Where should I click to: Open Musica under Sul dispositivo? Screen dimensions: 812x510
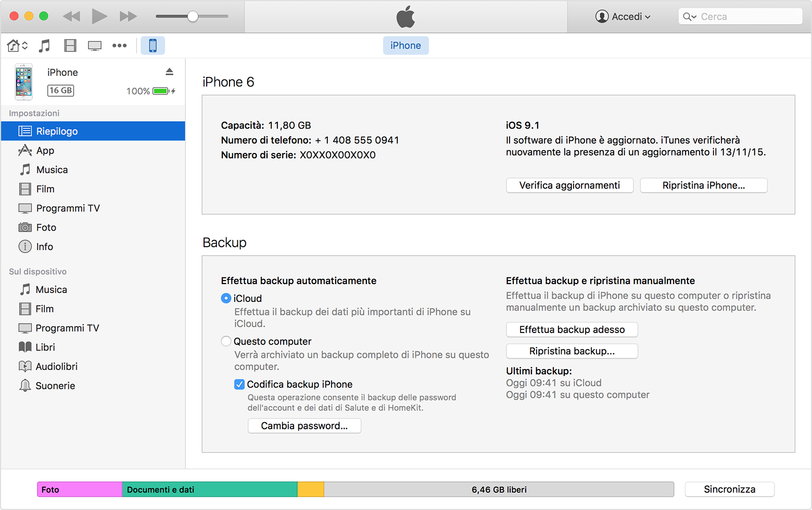93,289
